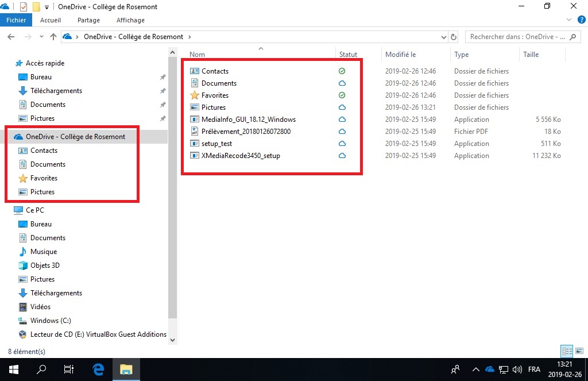Viewport: 588px width, 381px height.
Task: Click the Up arrow navigation button
Action: pos(53,37)
